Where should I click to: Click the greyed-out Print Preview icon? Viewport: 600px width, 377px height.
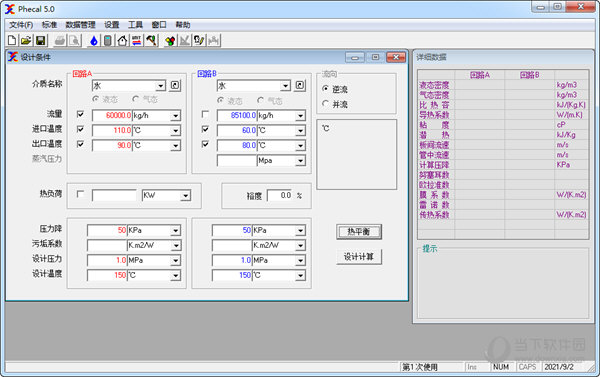(75, 40)
